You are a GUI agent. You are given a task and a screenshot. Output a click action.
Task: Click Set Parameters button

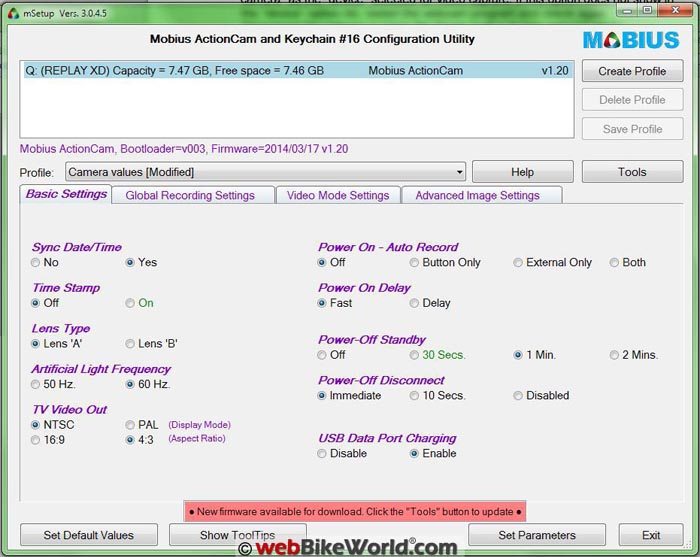click(537, 535)
